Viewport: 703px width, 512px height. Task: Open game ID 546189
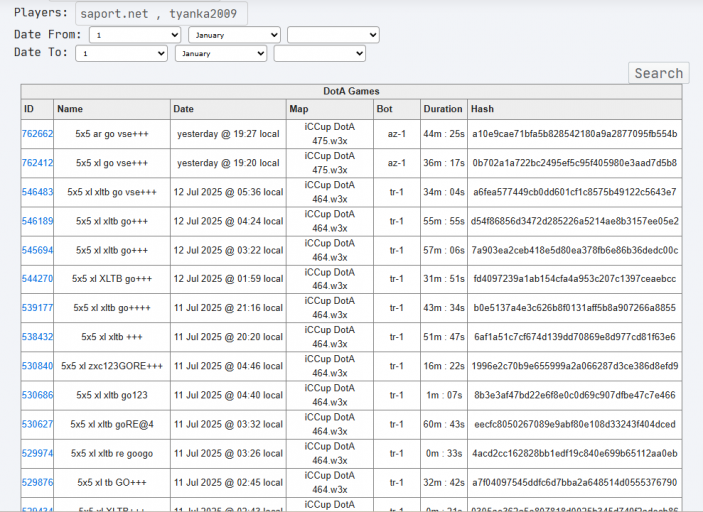point(37,221)
